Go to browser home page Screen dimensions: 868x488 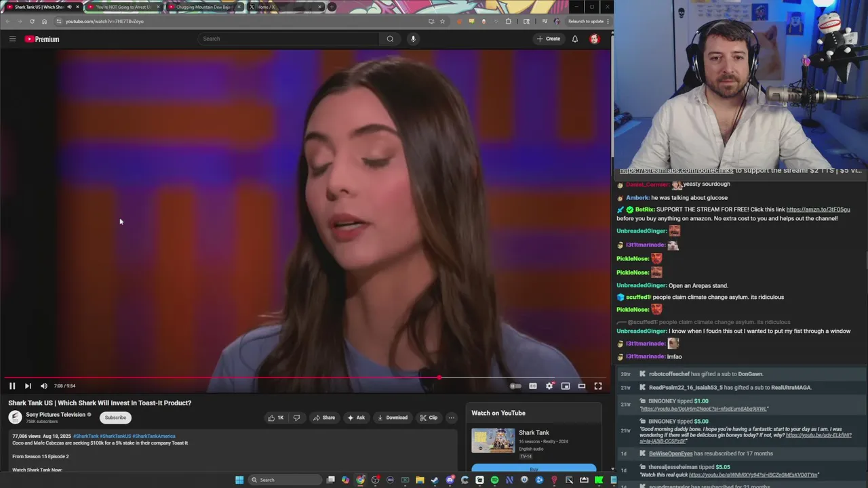tap(44, 21)
